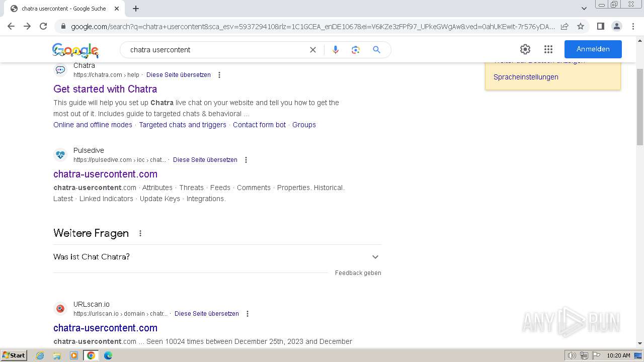The image size is (644, 362).
Task: Bookmark this page with the star
Action: click(x=581, y=26)
